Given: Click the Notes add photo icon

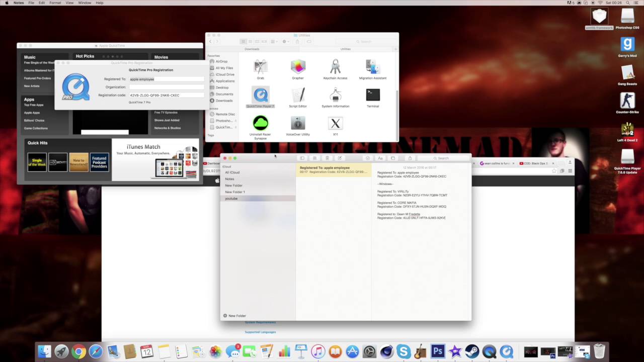Looking at the screenshot, I should coord(393,158).
